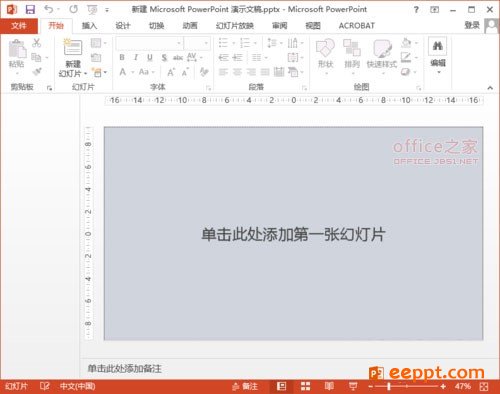Open the 幻灯片放映 slideshow tab
The width and height of the screenshot is (500, 394).
pos(235,26)
